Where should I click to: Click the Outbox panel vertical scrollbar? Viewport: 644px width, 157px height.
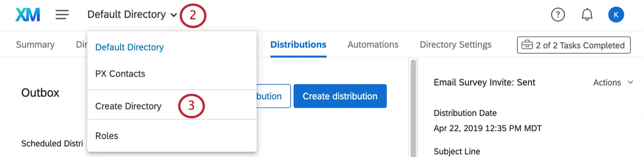(413, 106)
